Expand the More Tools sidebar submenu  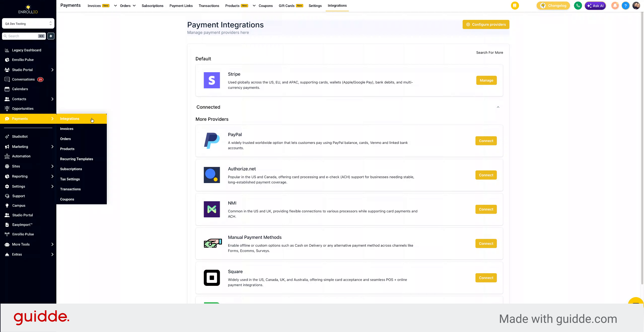click(52, 244)
